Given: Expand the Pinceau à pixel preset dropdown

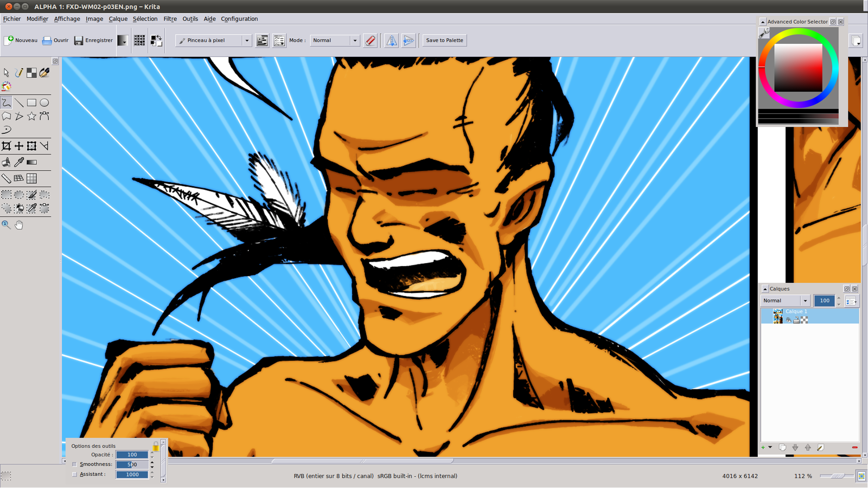Looking at the screenshot, I should [246, 41].
